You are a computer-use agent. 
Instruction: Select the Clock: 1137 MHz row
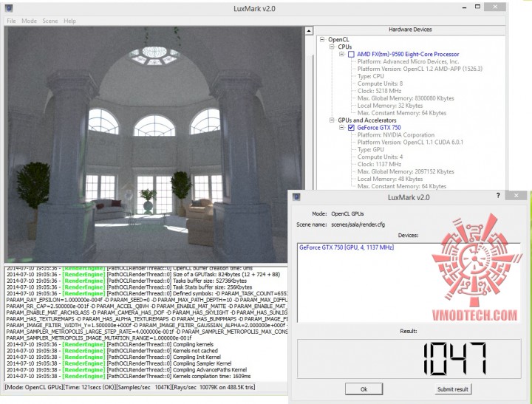[x=379, y=165]
